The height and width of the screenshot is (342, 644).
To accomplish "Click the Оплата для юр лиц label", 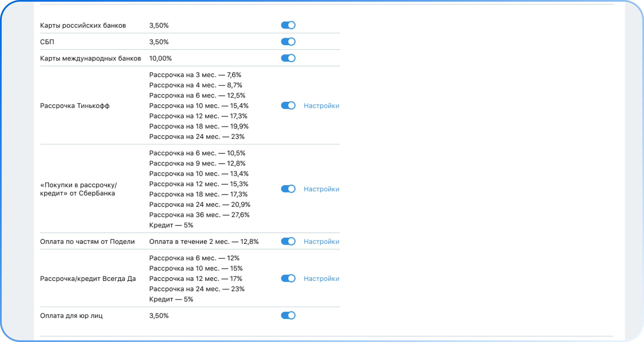I will tap(71, 316).
